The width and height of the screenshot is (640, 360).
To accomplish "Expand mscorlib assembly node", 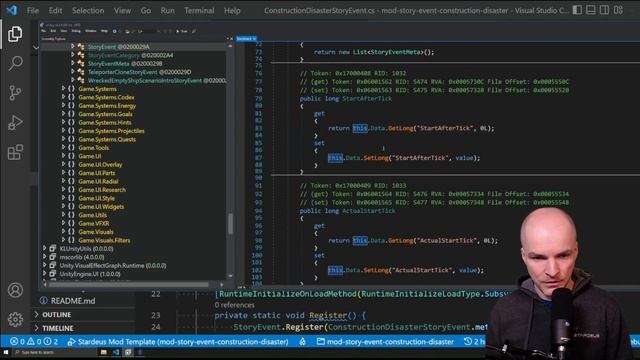I will (44, 257).
